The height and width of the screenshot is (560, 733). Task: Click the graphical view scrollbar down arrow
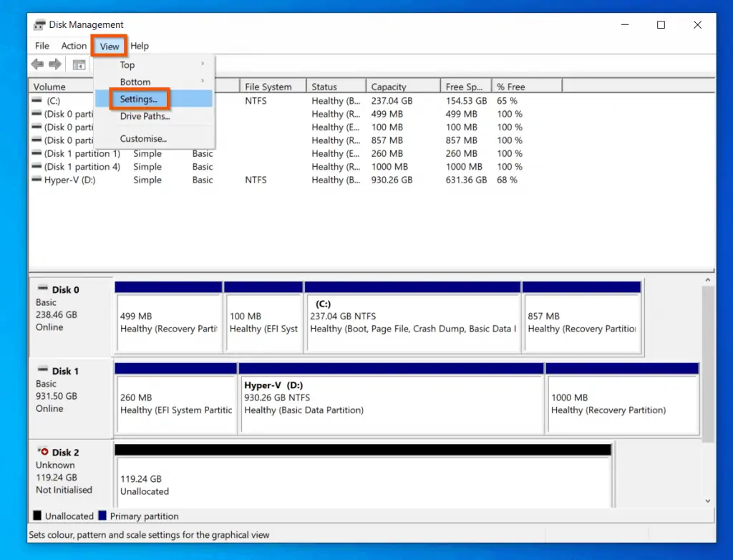pos(708,501)
